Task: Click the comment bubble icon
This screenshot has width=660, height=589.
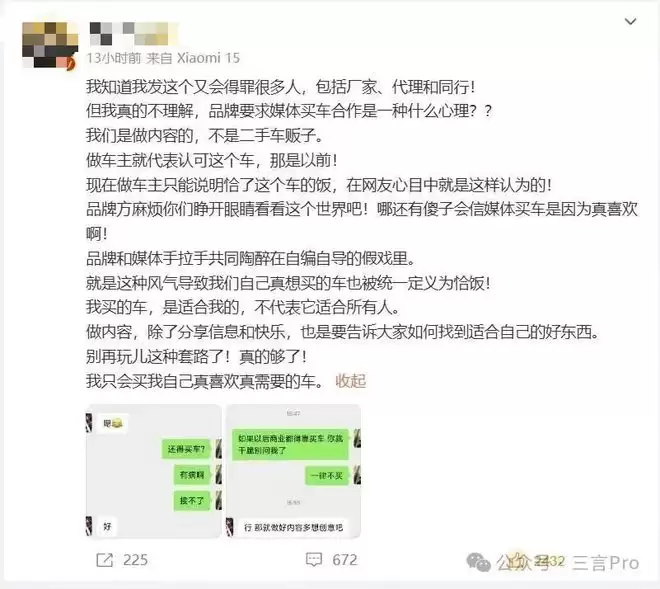Action: (314, 560)
